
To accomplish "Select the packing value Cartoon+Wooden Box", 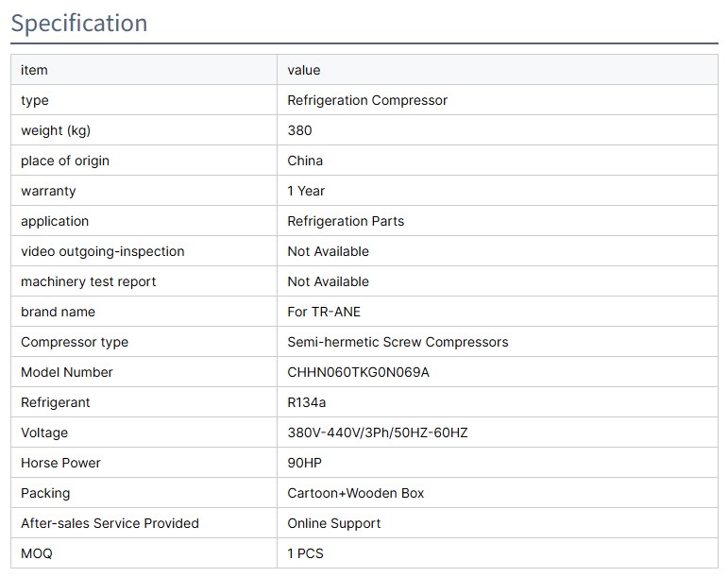I will coord(356,493).
